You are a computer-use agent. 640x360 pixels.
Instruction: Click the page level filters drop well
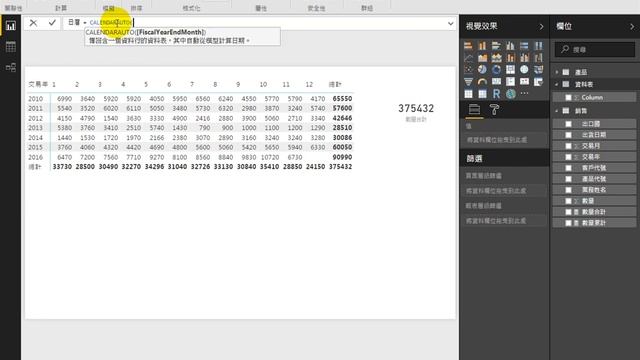click(504, 191)
